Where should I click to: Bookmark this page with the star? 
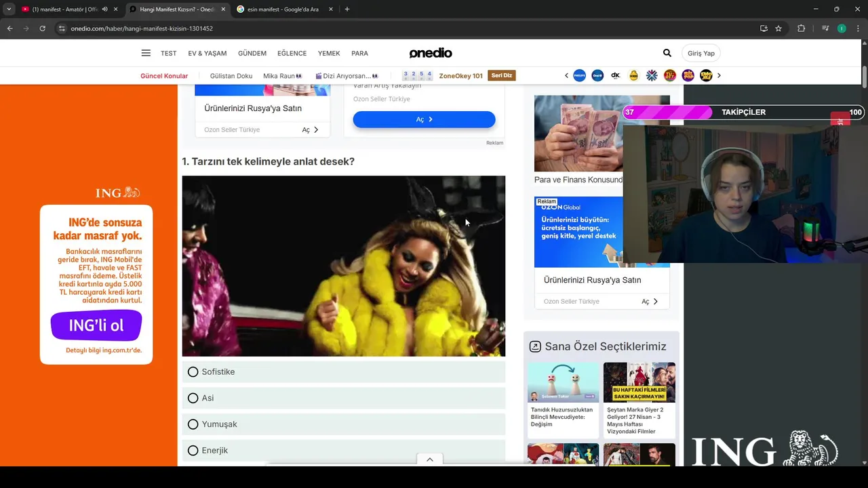pyautogui.click(x=778, y=28)
